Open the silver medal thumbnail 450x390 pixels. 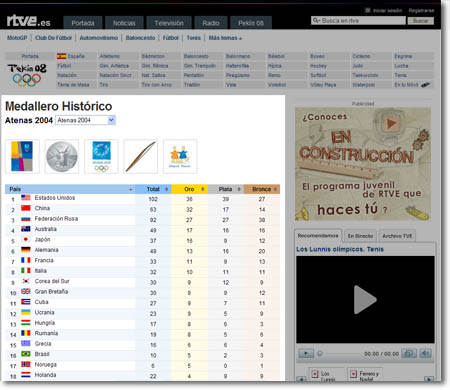(x=62, y=156)
